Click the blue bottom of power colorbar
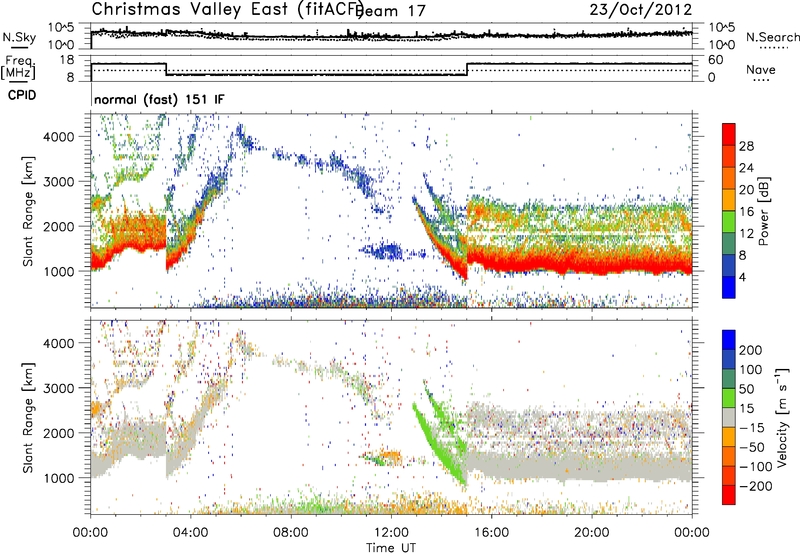Image resolution: width=800 pixels, height=554 pixels. (729, 288)
